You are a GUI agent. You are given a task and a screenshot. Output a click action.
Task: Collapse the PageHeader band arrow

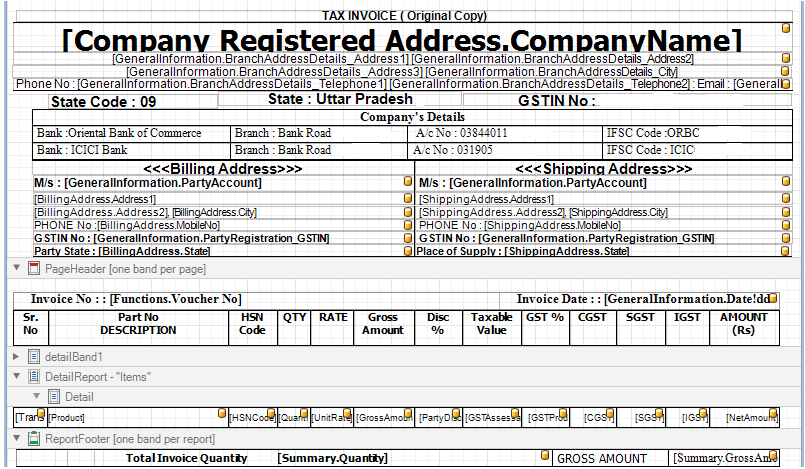coord(17,267)
